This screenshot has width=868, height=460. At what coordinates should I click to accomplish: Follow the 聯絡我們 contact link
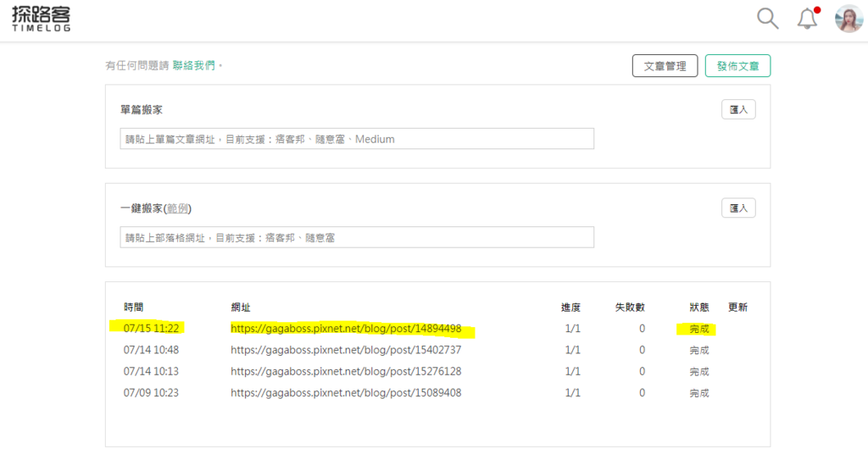tap(194, 65)
